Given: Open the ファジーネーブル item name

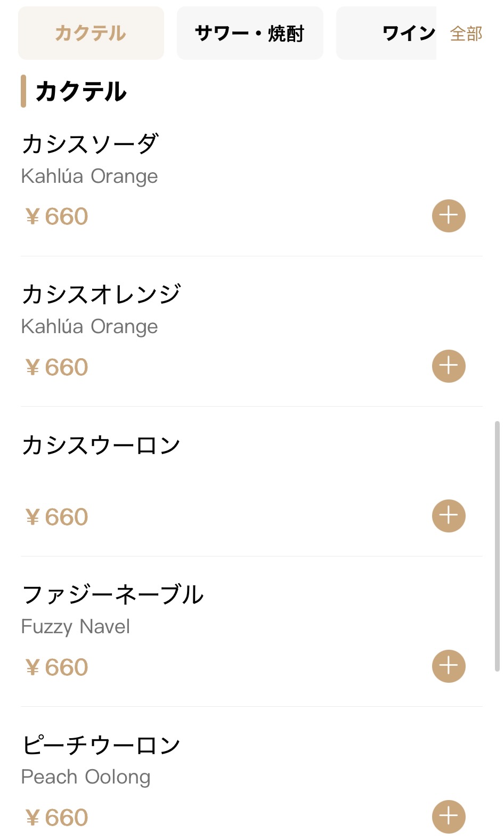Looking at the screenshot, I should [x=113, y=595].
